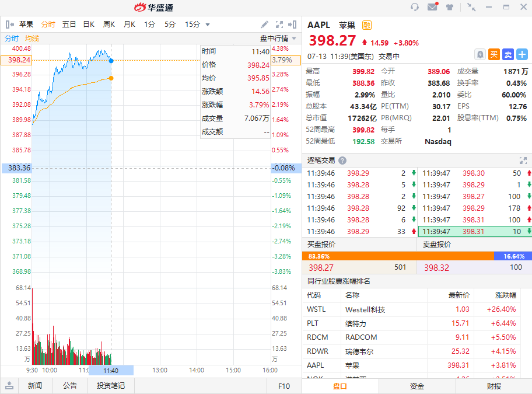Image resolution: width=532 pixels, height=394 pixels.
Task: Open the 盘中行情 dropdown
Action: pos(278,39)
